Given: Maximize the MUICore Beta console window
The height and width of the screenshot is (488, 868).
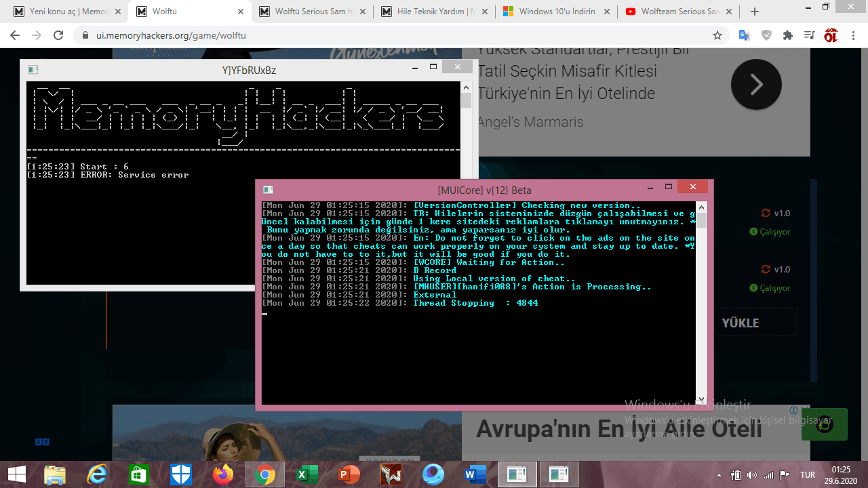Looking at the screenshot, I should [x=669, y=187].
